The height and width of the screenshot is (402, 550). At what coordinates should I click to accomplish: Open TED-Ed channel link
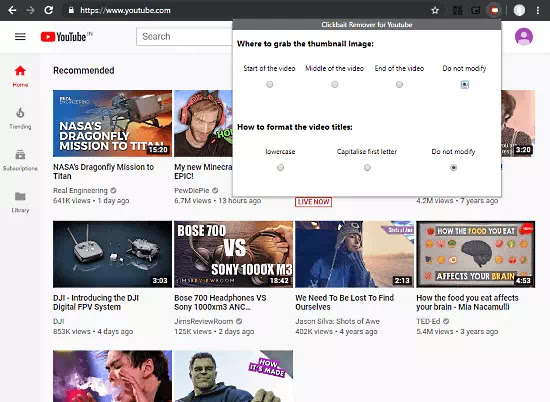pyautogui.click(x=428, y=321)
